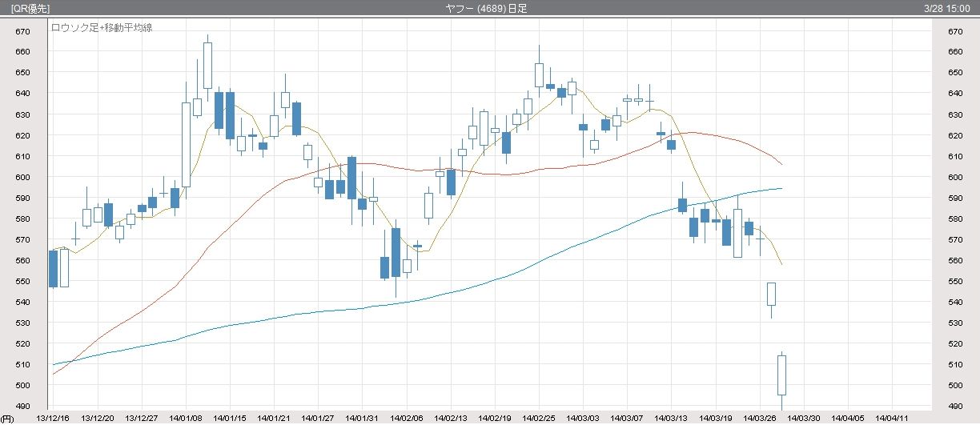Viewport: 980px width, 425px height.
Task: Select the 490 price label on right axis
Action: click(x=954, y=386)
